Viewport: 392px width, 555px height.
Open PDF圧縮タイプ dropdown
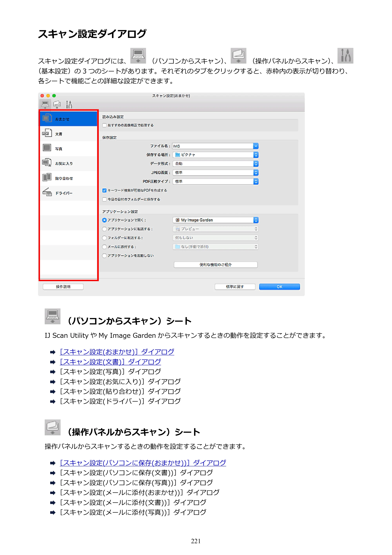point(215,181)
